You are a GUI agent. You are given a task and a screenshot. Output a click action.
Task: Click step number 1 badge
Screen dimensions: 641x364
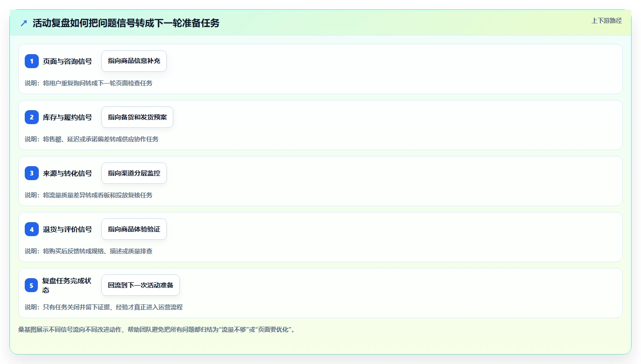32,61
